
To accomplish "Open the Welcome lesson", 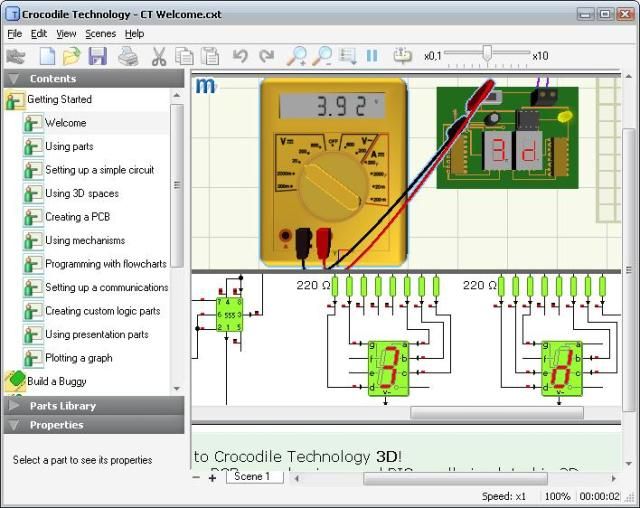I will pos(66,123).
